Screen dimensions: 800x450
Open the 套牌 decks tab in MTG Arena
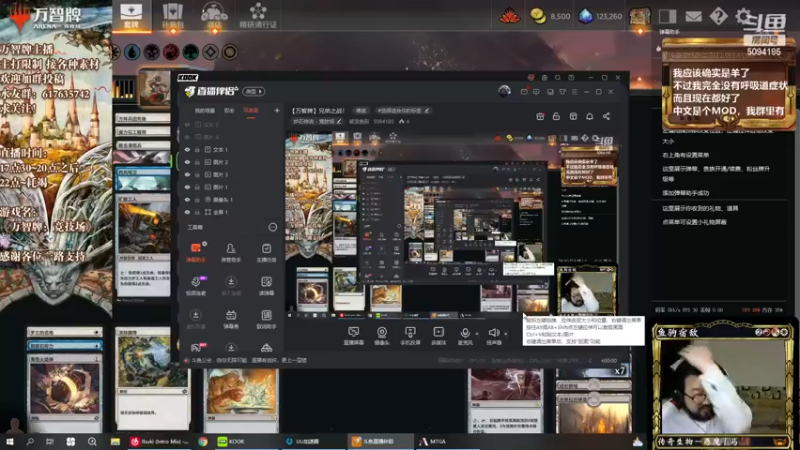point(131,15)
